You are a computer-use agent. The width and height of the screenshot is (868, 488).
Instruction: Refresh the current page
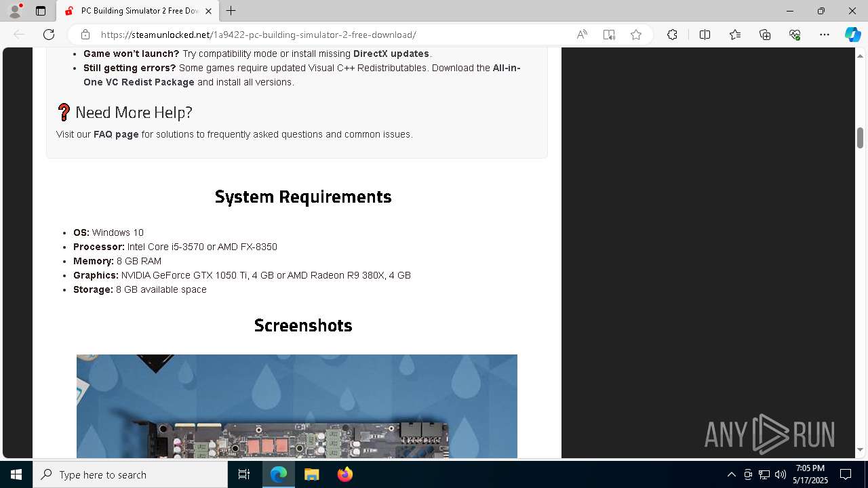(49, 35)
